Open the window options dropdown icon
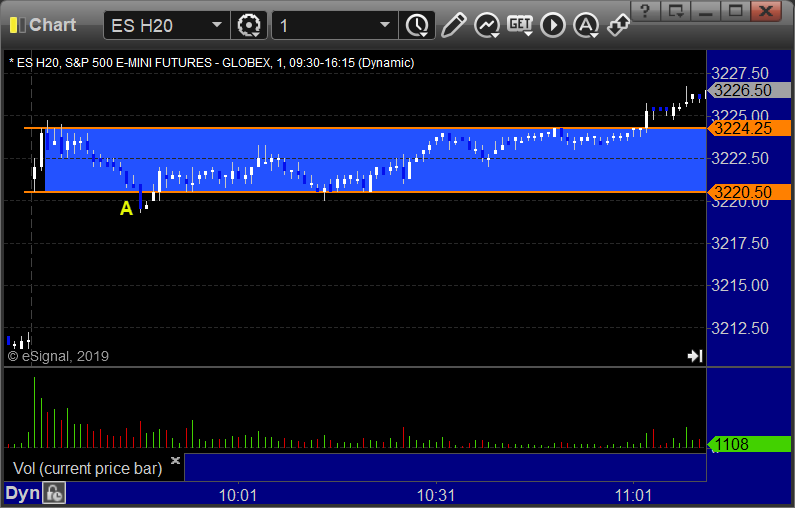Screen dimensions: 795x508 675,11
